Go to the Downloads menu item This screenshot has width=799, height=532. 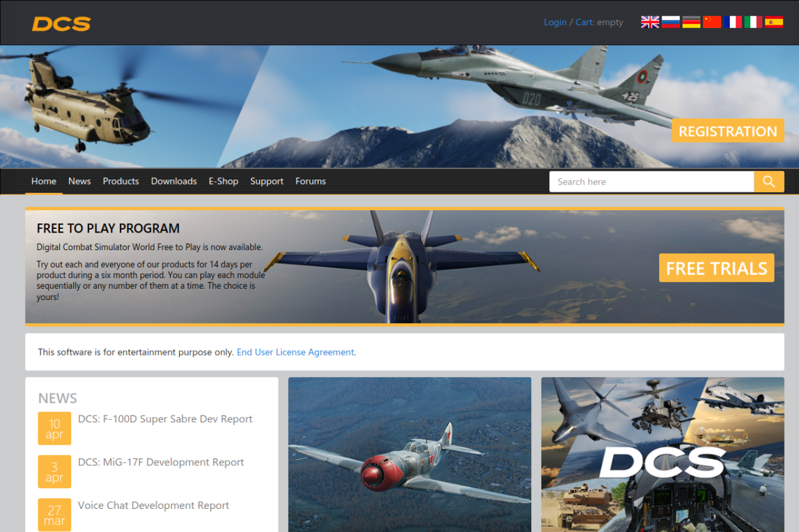coord(174,181)
